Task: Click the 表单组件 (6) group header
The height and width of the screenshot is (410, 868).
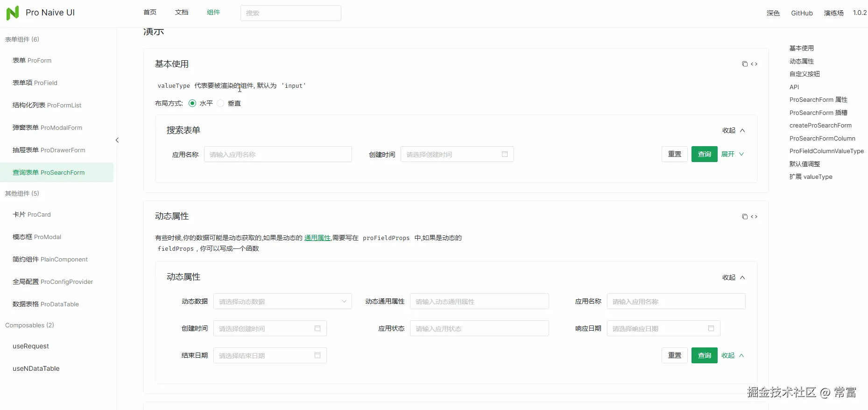Action: 22,39
